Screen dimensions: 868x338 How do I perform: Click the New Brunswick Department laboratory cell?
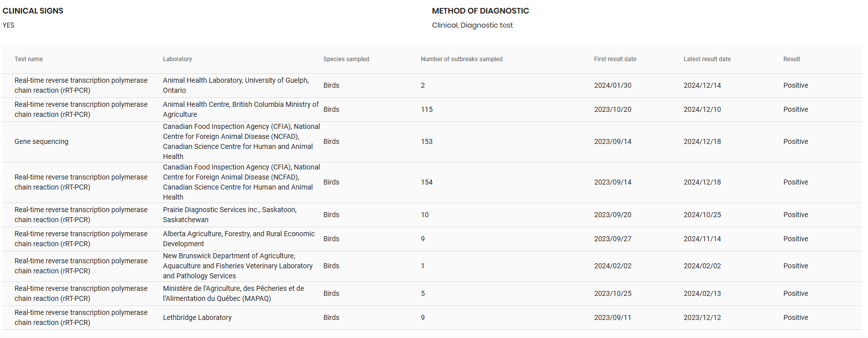click(x=238, y=266)
